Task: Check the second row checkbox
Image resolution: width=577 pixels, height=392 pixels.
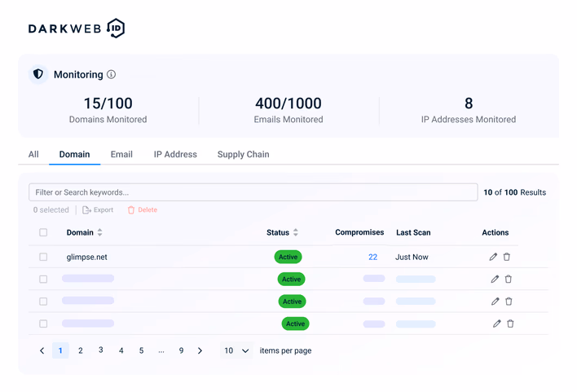Action: click(43, 279)
